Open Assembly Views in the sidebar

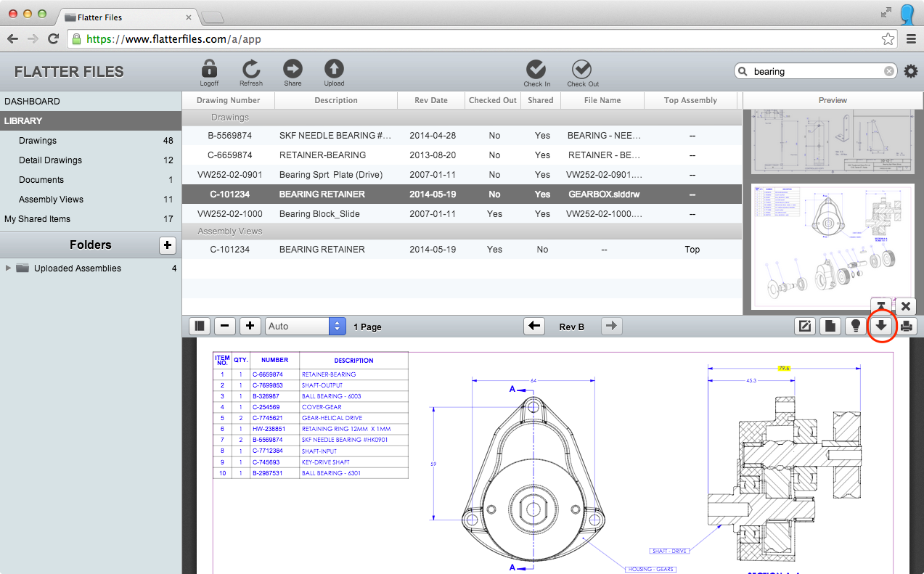[x=91, y=200]
